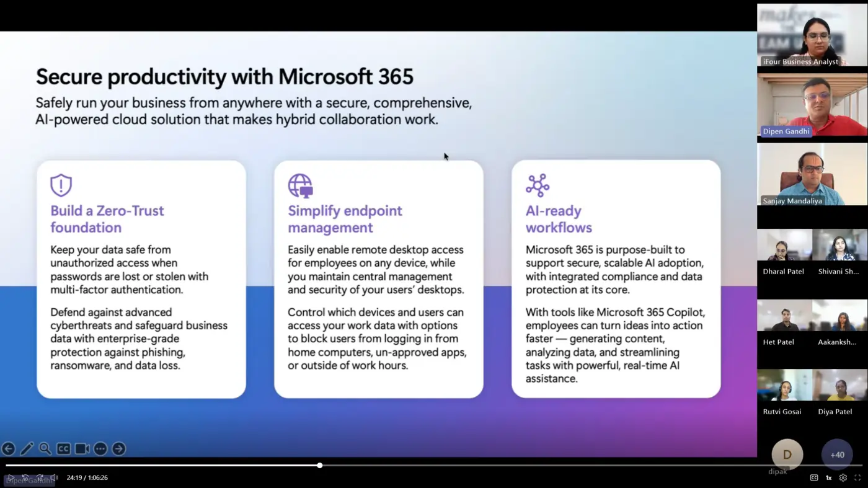Click the Diya Patel name label
The image size is (868, 488).
point(835,412)
